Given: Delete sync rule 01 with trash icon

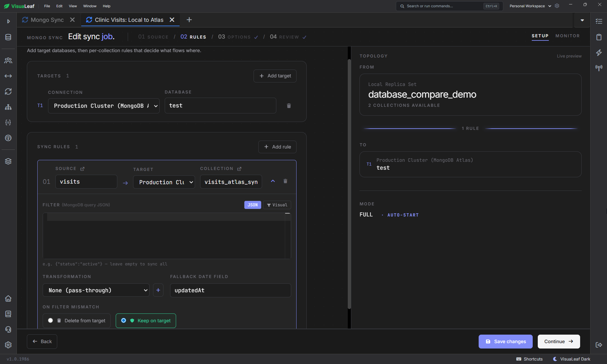Looking at the screenshot, I should (285, 181).
